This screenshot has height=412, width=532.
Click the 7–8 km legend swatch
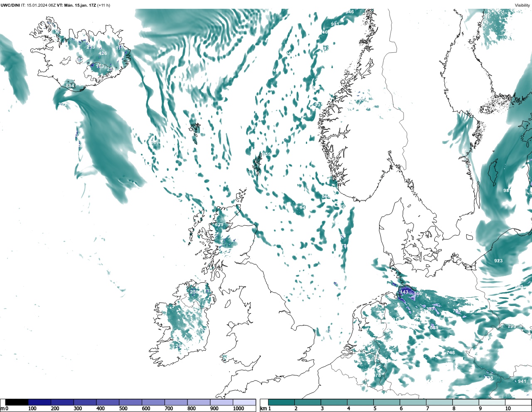click(x=439, y=402)
